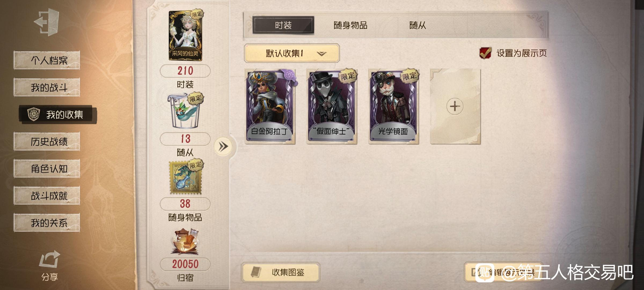The height and width of the screenshot is (290, 644).
Task: Click the emblem icon beside 我的收集
Action: click(x=34, y=114)
